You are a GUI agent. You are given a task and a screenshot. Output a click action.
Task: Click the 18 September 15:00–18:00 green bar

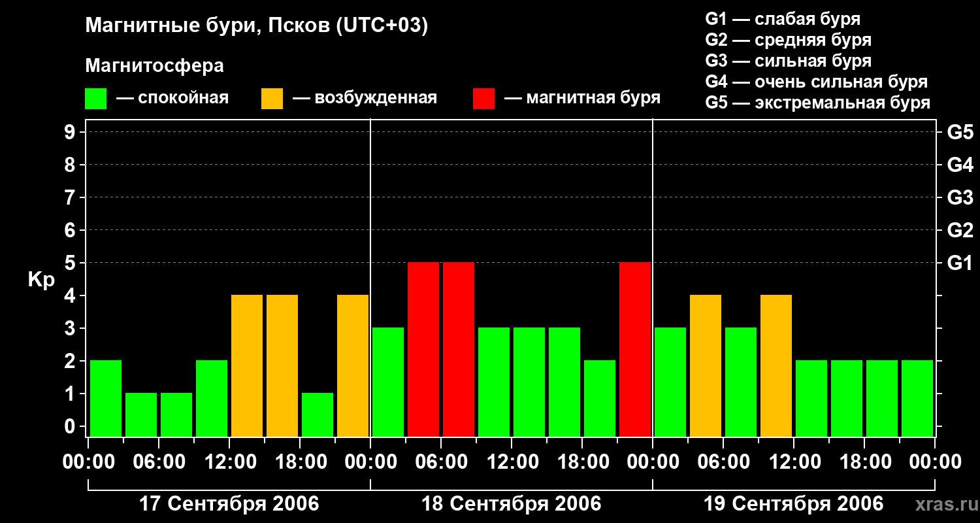[564, 382]
